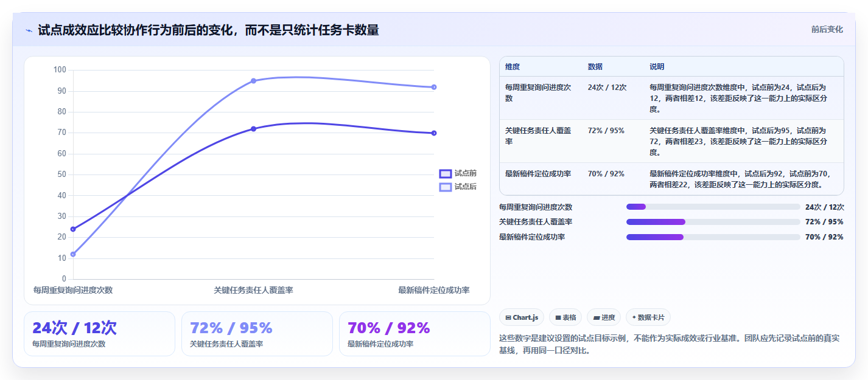Screen dimensions: 868x380
Task: Click the 数据卡片 chip
Action: pyautogui.click(x=648, y=317)
